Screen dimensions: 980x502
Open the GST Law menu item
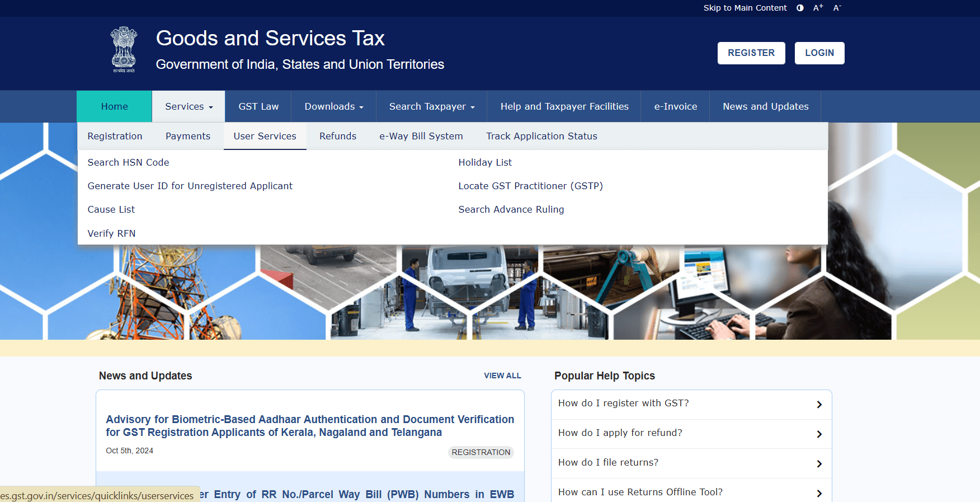258,106
